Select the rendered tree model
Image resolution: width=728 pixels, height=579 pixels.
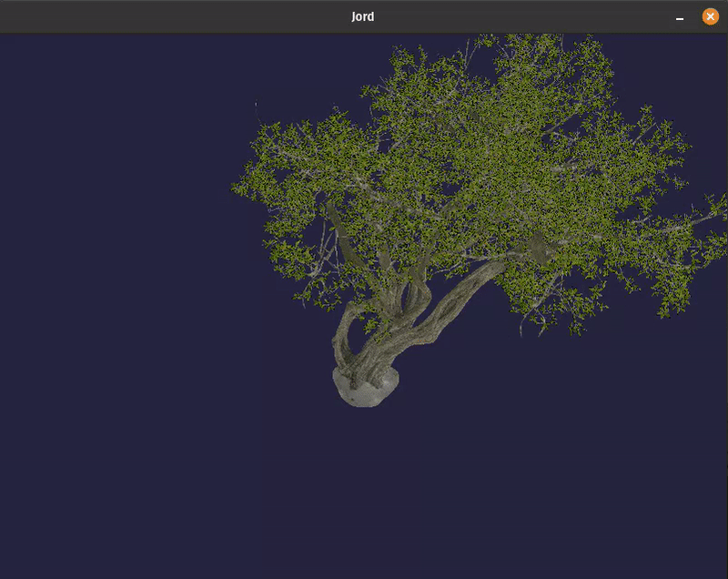point(479,220)
